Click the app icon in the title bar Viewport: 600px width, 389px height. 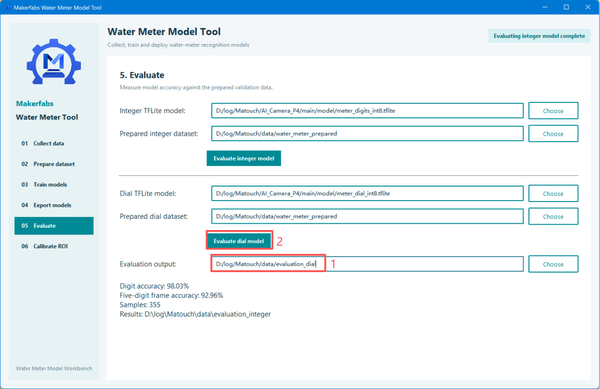coord(8,7)
